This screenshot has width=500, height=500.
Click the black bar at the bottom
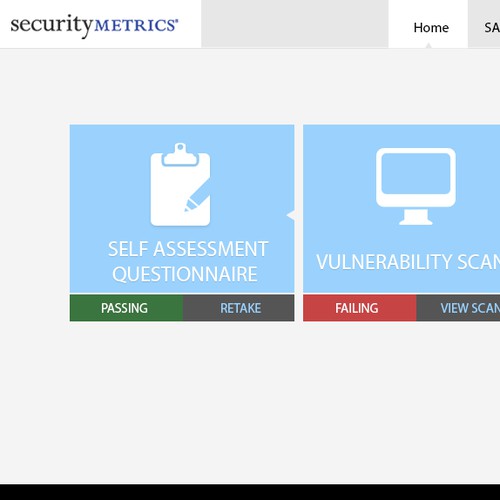point(250,492)
